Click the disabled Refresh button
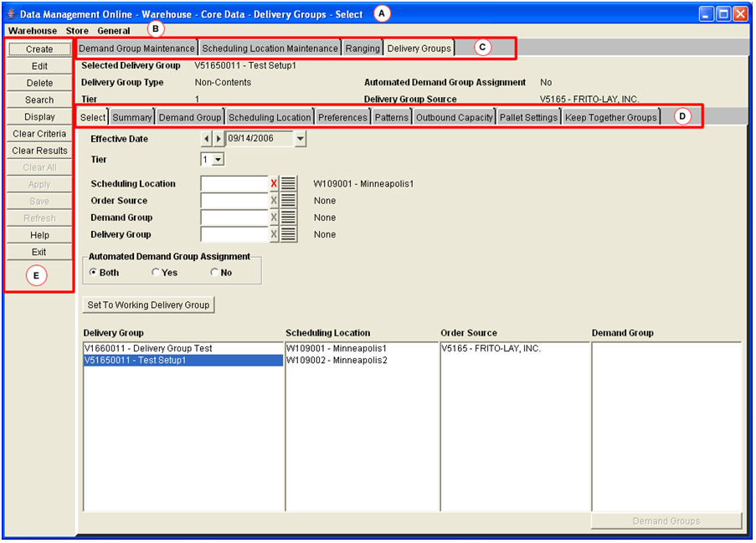Viewport: 756px width, 543px height. click(39, 218)
